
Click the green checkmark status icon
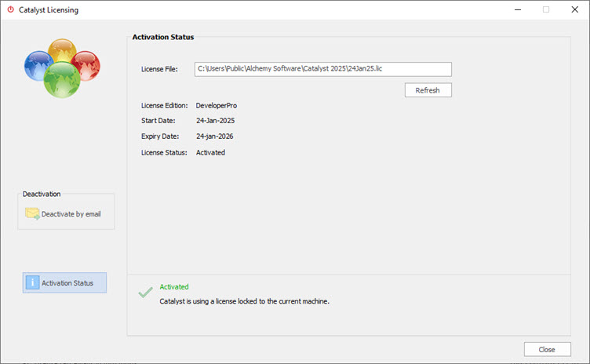(x=145, y=293)
